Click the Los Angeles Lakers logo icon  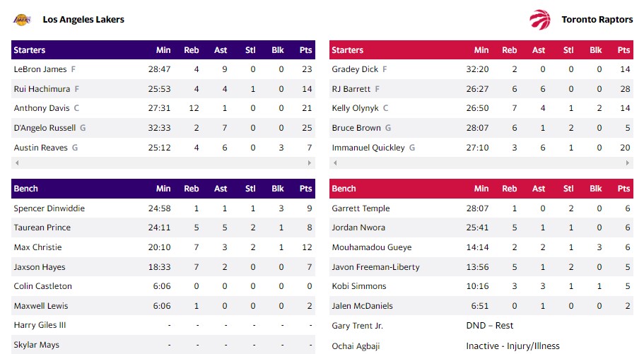tap(22, 20)
